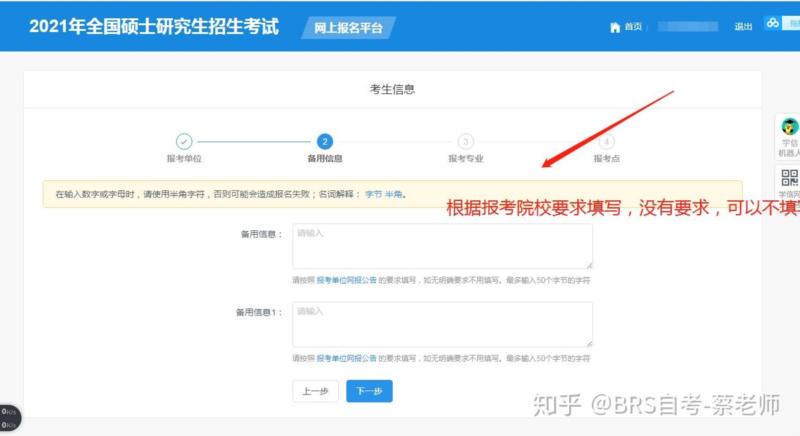Open 报考单位网报公告 link under 备用信息1

346,358
